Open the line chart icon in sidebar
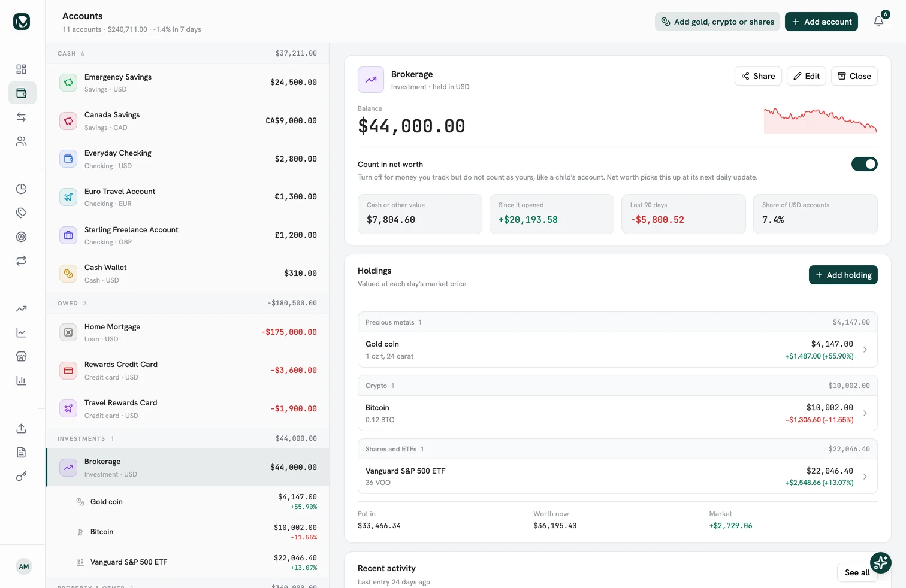 (x=22, y=333)
